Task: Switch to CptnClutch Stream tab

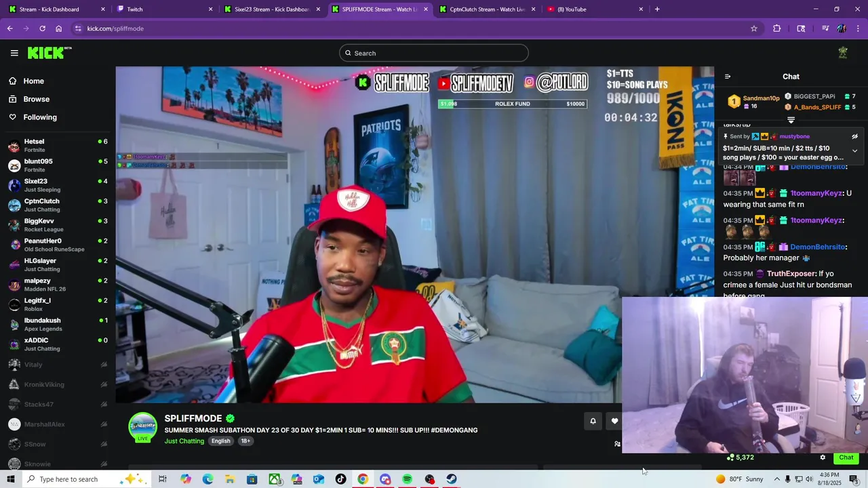Action: tap(487, 9)
